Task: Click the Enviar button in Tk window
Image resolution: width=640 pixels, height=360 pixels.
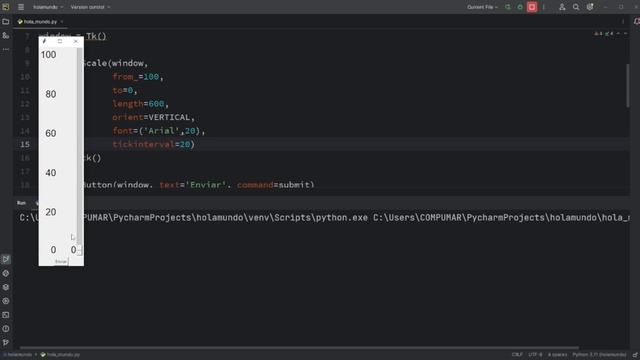Action: pyautogui.click(x=60, y=262)
